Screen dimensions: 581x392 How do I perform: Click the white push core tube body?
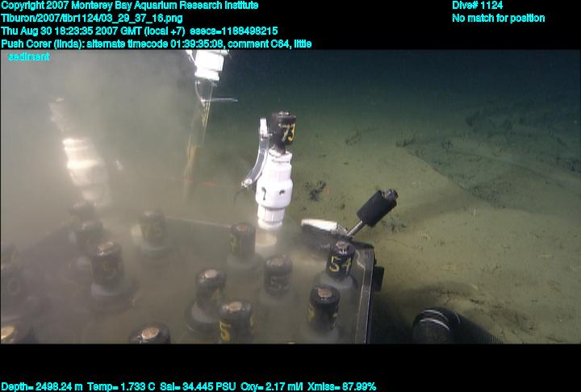[274, 189]
